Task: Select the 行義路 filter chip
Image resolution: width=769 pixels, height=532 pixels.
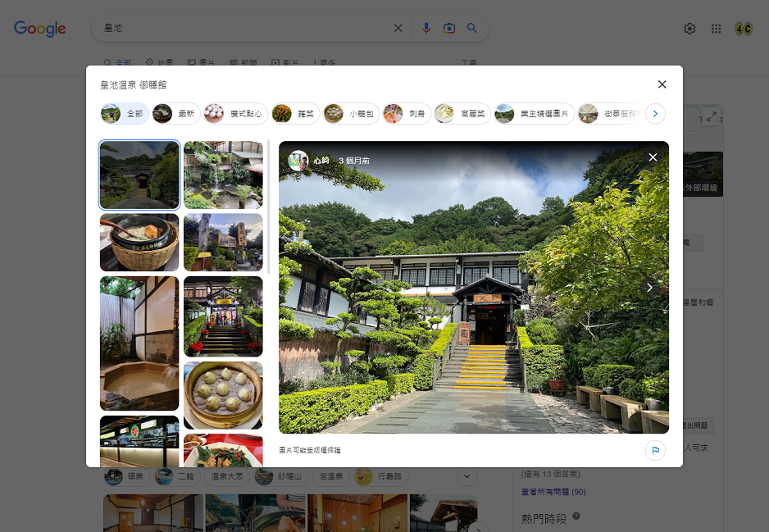Action: (380, 476)
